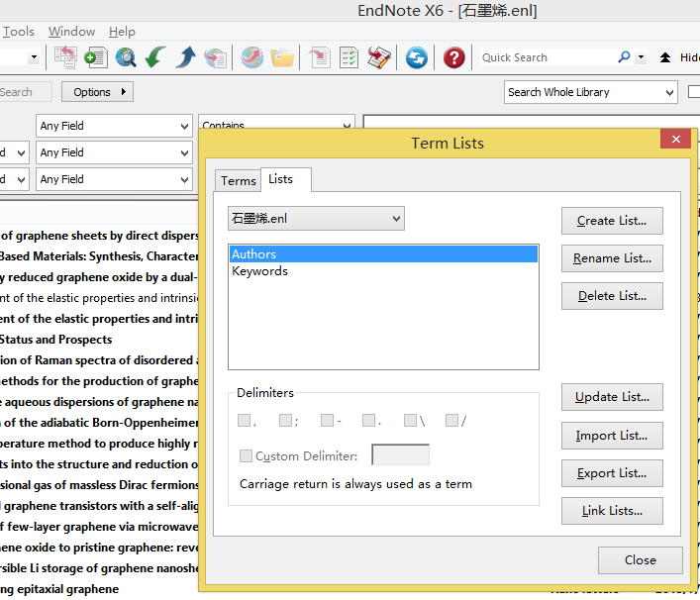Open the Quick Search options arrow
Screen dimensions: 700x600
coord(641,57)
